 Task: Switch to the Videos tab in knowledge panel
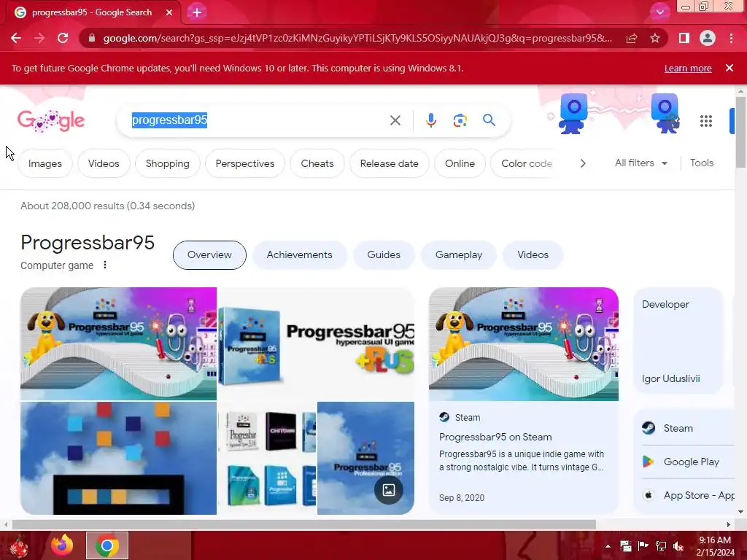533,254
